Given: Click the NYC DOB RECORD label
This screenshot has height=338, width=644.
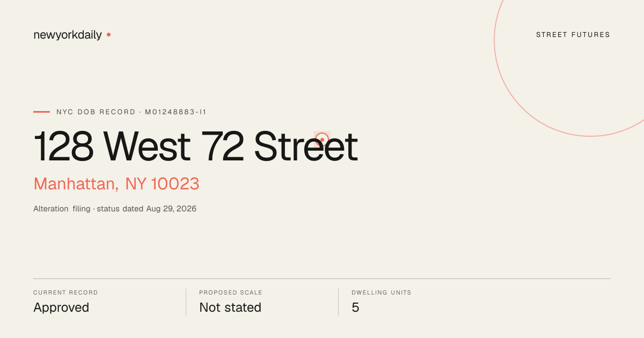Looking at the screenshot, I should click(x=96, y=112).
